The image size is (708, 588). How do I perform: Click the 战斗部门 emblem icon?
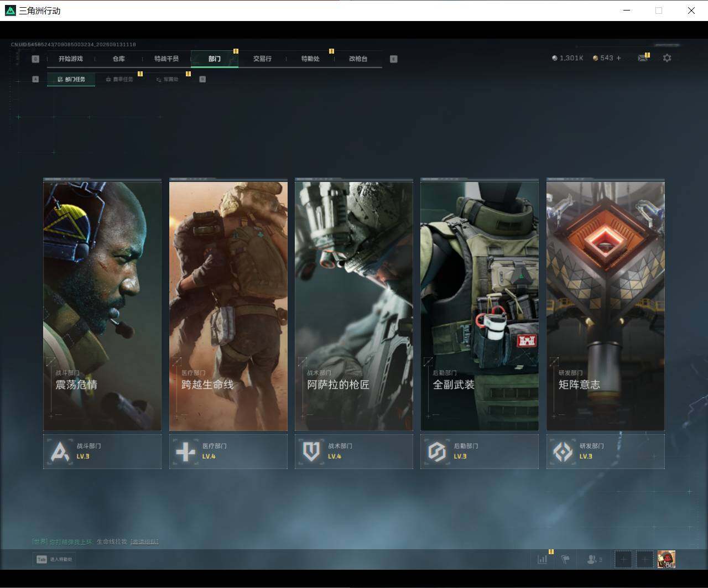click(x=60, y=451)
